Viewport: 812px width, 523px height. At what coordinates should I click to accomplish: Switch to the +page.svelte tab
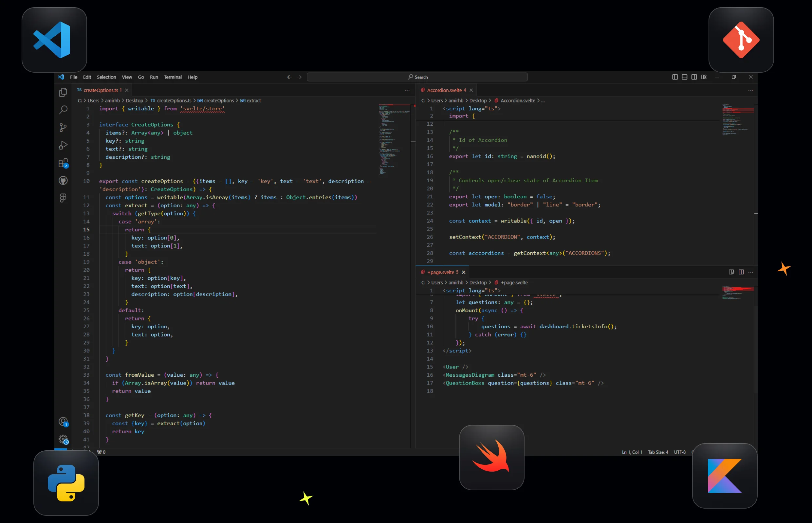(440, 272)
